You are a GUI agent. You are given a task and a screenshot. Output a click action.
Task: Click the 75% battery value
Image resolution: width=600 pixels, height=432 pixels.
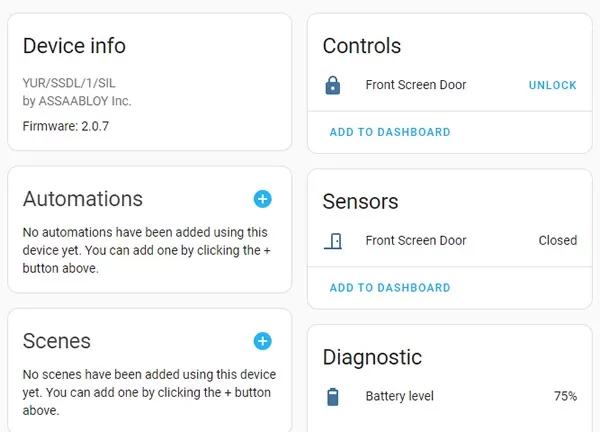click(x=565, y=396)
